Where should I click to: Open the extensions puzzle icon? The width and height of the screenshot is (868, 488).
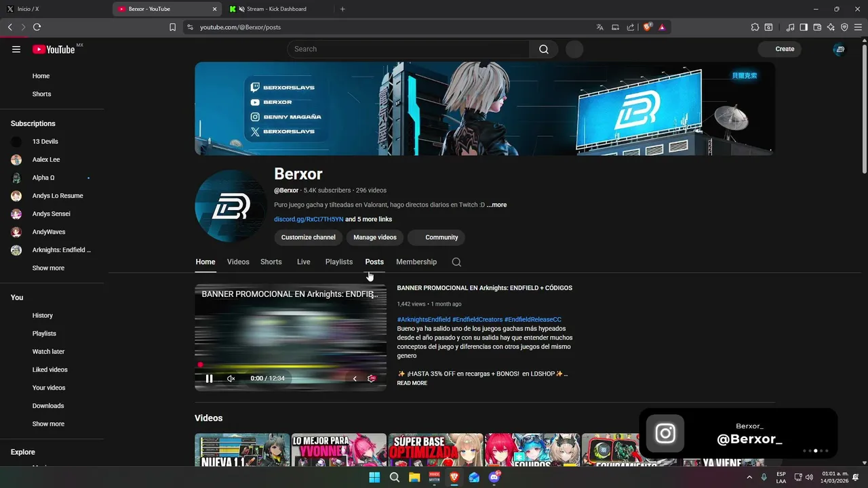point(755,27)
